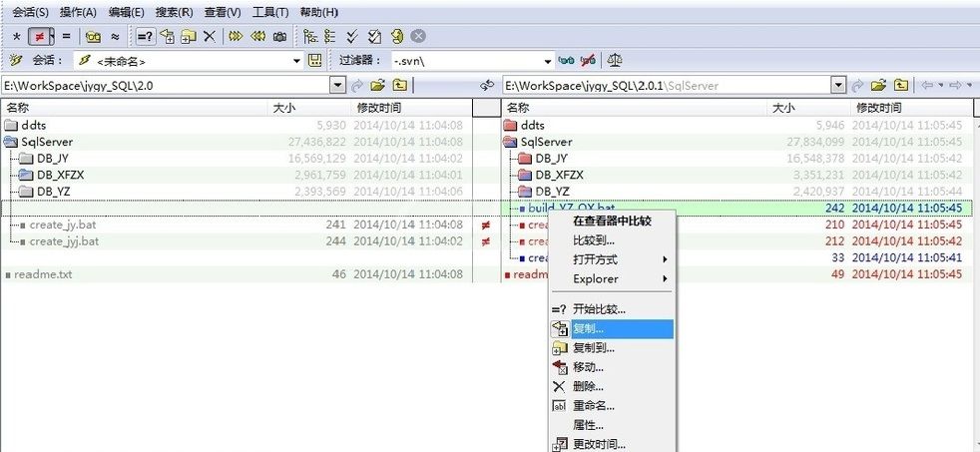Click the session icon left of 会话 label
This screenshot has height=452, width=980.
coord(17,60)
